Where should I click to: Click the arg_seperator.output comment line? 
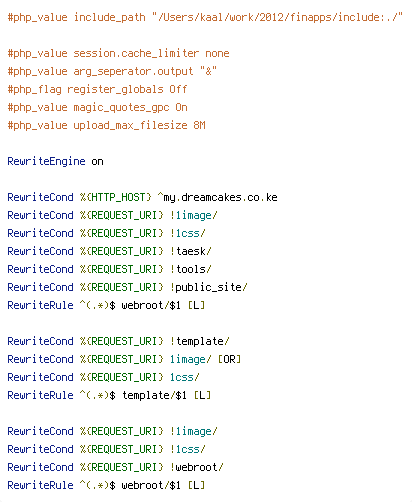(x=112, y=71)
